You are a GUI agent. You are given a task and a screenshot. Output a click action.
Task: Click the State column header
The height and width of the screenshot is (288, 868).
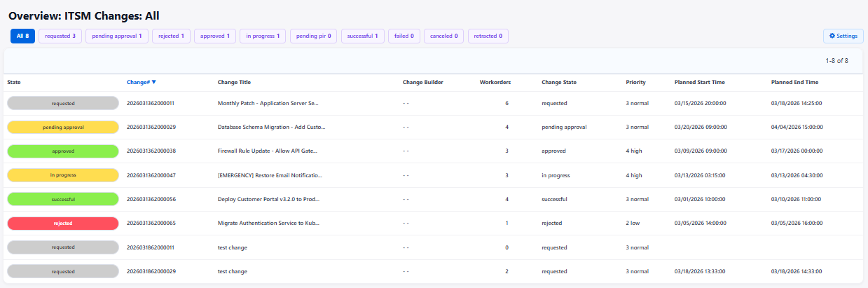14,82
